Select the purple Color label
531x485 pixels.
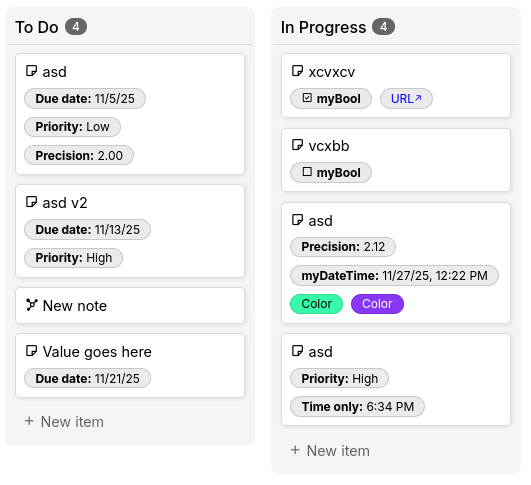click(377, 304)
